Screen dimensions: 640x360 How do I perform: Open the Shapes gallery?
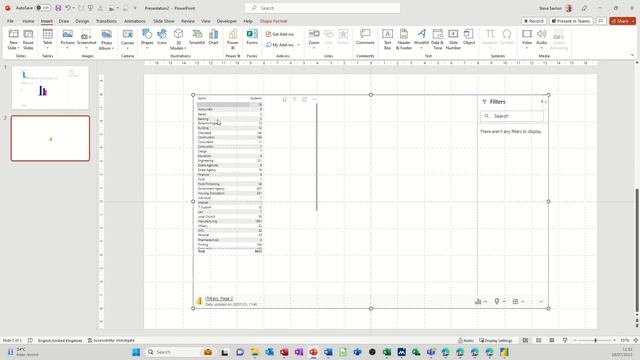point(147,40)
